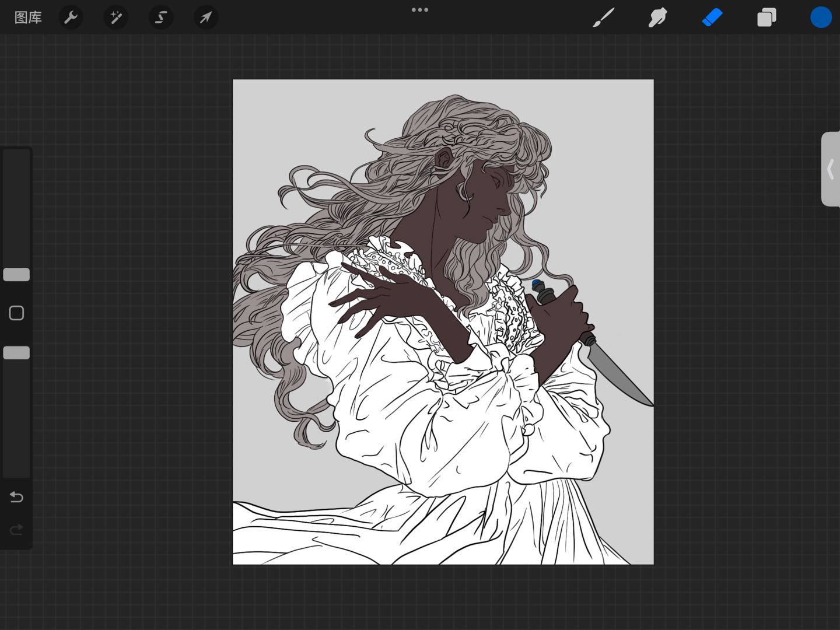840x630 pixels.
Task: Open the 图库 gallery
Action: pyautogui.click(x=28, y=17)
